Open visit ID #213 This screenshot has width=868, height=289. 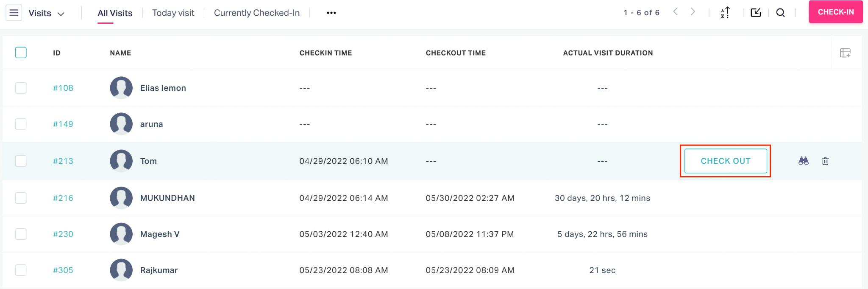pos(63,161)
